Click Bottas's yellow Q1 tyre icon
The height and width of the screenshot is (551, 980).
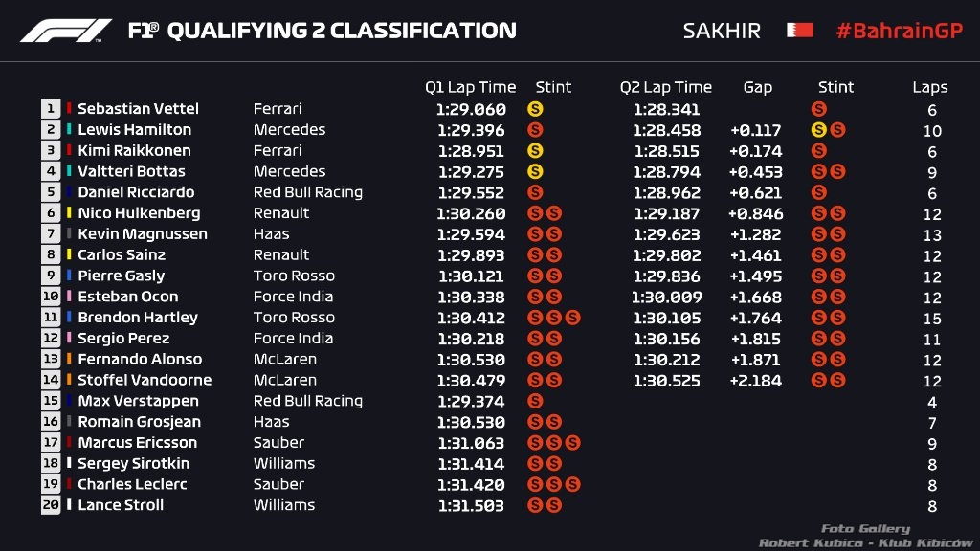pos(535,171)
